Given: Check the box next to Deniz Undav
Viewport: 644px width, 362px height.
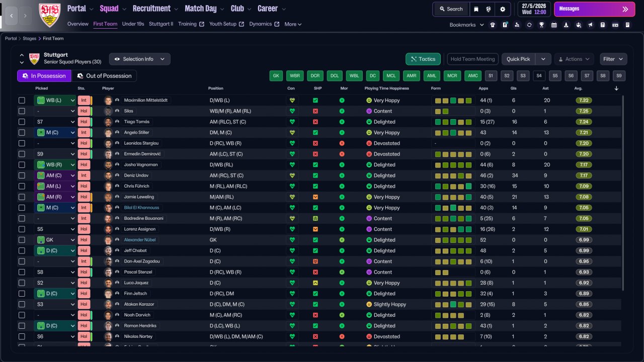Looking at the screenshot, I should [22, 175].
